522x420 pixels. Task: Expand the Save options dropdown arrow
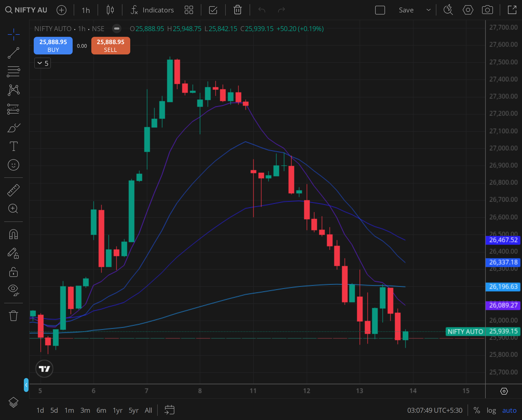point(429,10)
